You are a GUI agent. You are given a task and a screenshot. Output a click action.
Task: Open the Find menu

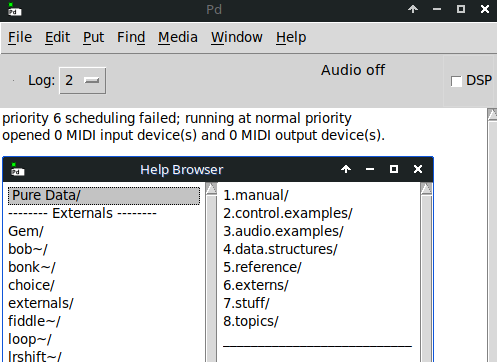click(131, 37)
